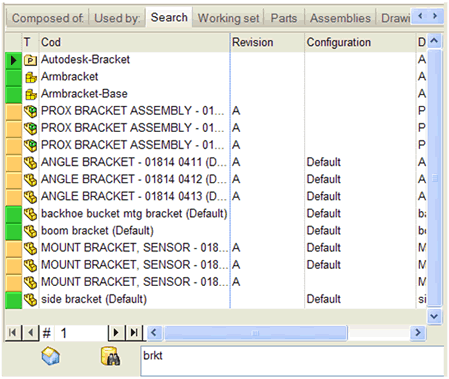Go to the next record
The width and height of the screenshot is (449, 379).
pyautogui.click(x=116, y=332)
